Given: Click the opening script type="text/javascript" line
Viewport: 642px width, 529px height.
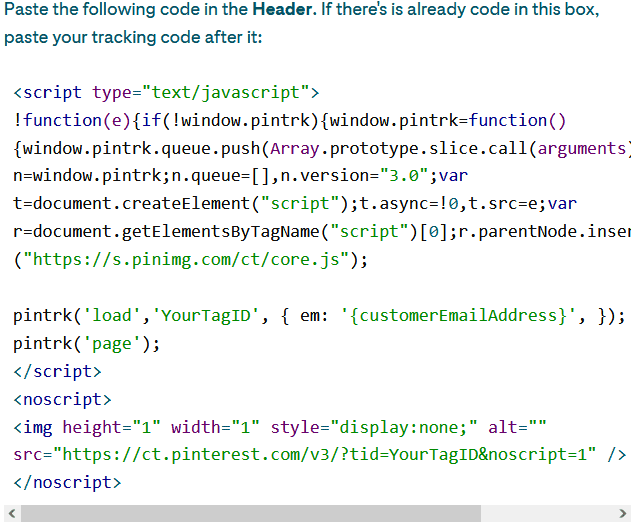Looking at the screenshot, I should 166,93.
